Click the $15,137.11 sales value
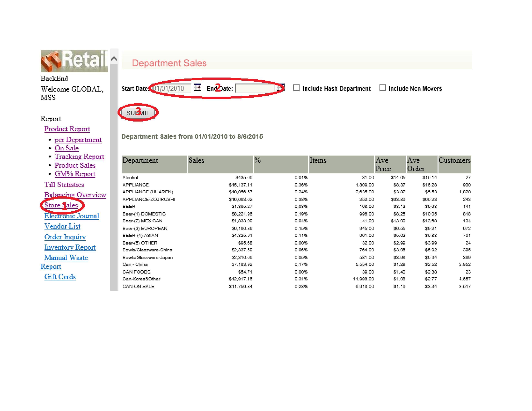The width and height of the screenshot is (532, 411). [x=241, y=185]
